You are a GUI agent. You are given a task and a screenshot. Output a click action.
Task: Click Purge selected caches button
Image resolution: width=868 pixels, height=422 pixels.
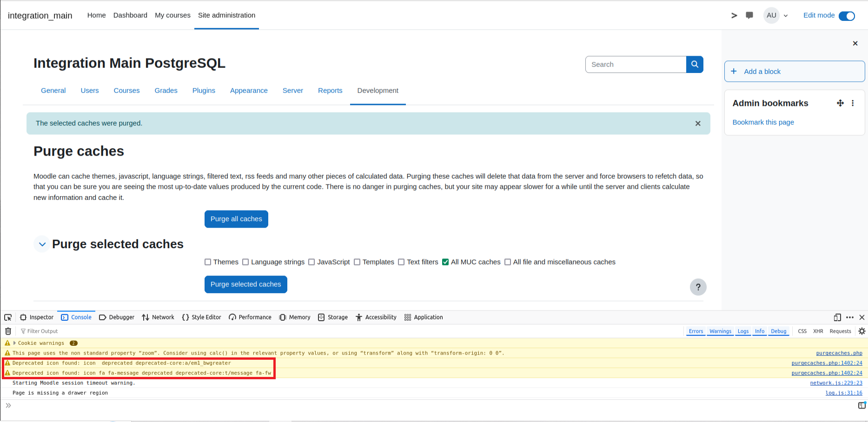point(245,284)
